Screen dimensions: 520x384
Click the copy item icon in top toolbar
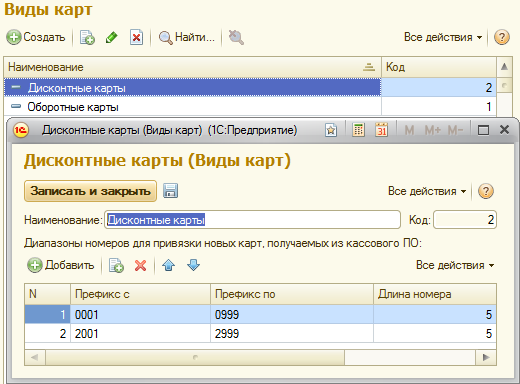pyautogui.click(x=87, y=37)
